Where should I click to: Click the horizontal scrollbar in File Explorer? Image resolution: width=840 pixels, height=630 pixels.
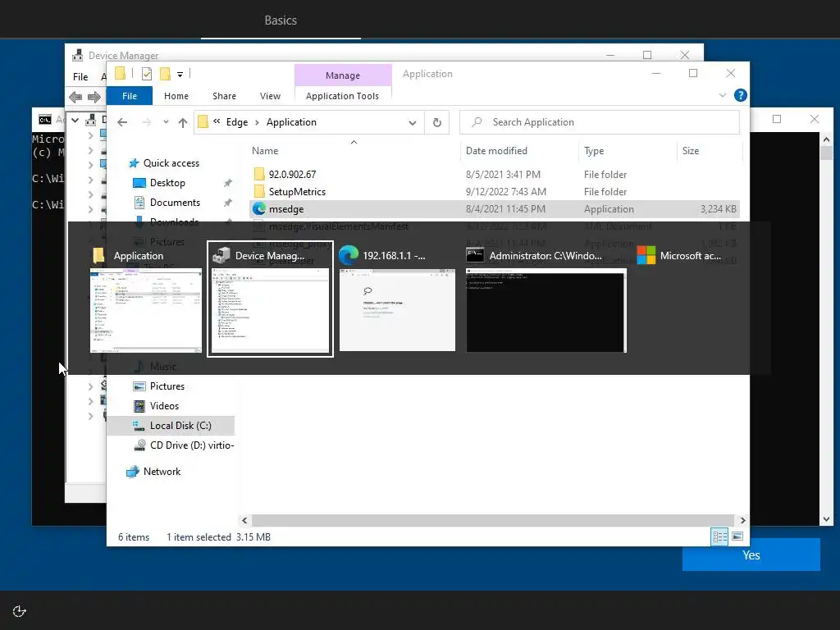tap(492, 520)
